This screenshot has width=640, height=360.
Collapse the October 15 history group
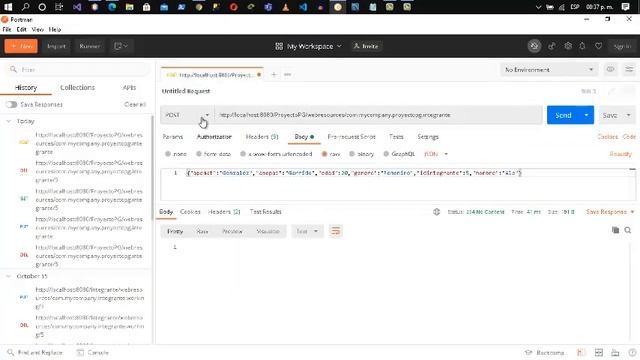coord(9,276)
